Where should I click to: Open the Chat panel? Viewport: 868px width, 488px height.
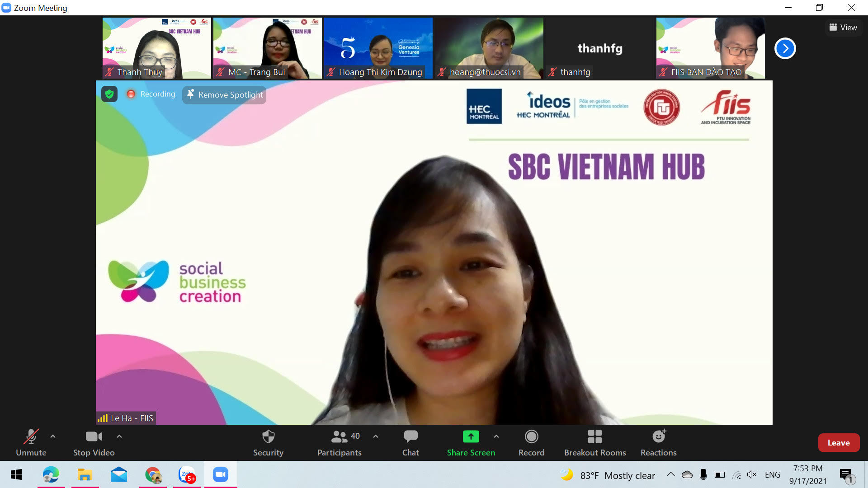coord(410,443)
